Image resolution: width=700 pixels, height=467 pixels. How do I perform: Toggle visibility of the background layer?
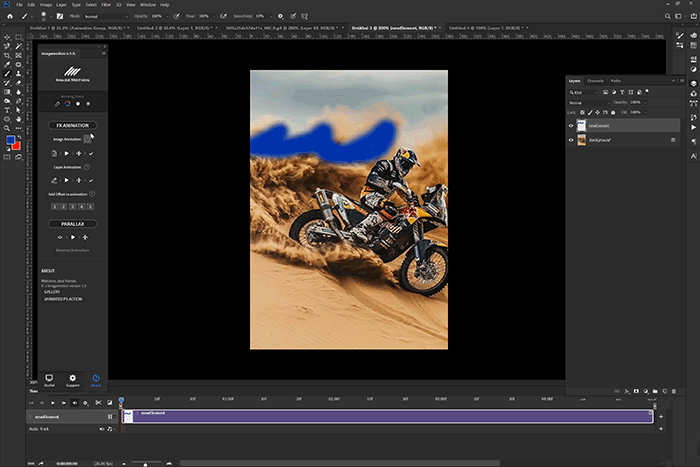pos(571,140)
